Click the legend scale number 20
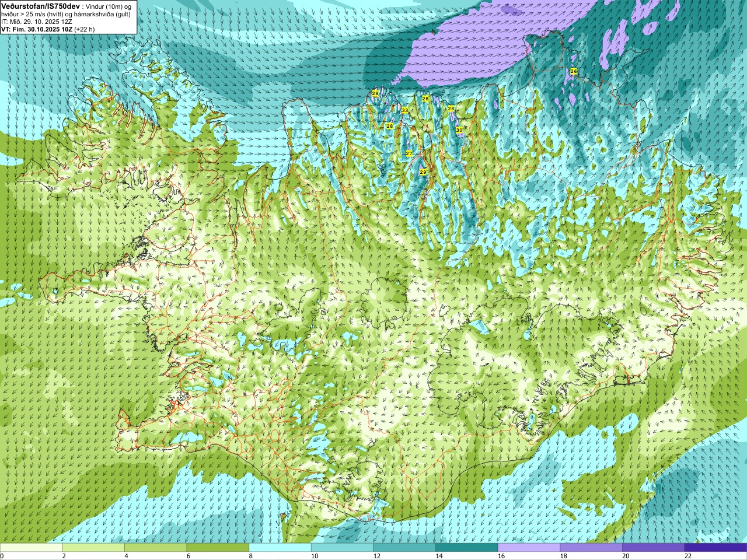 tap(626, 556)
